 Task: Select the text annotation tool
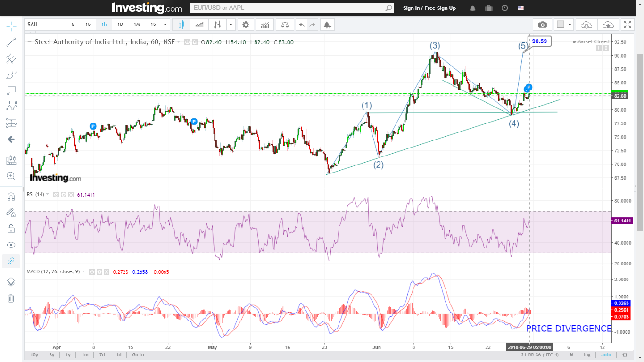click(11, 91)
